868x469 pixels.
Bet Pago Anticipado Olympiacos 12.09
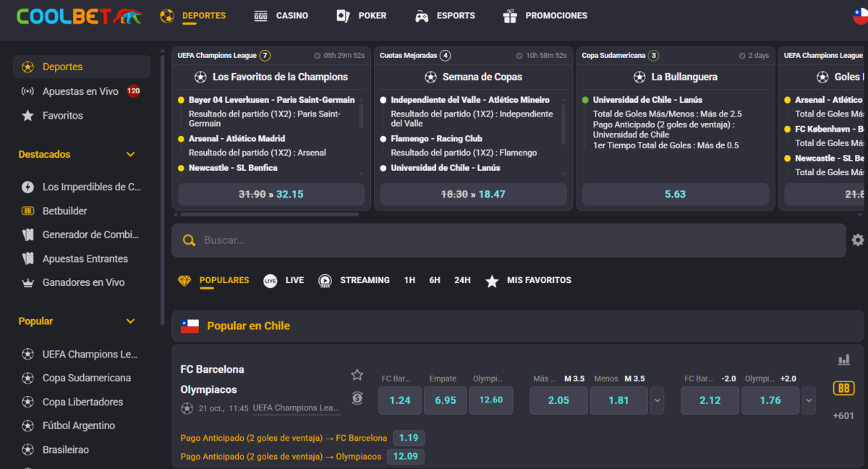[406, 457]
